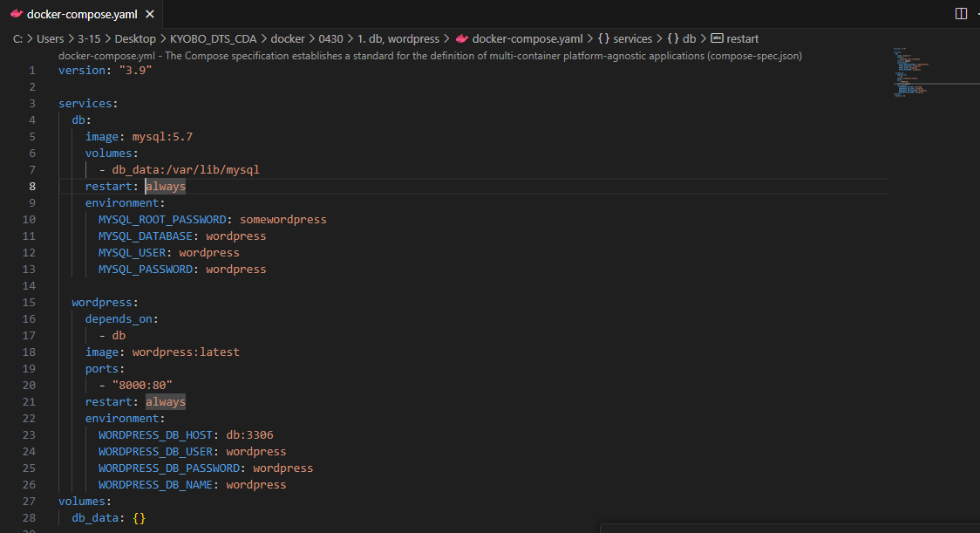The width and height of the screenshot is (980, 533).
Task: Click the braces icon beside services breadcrumb
Action: pos(603,38)
